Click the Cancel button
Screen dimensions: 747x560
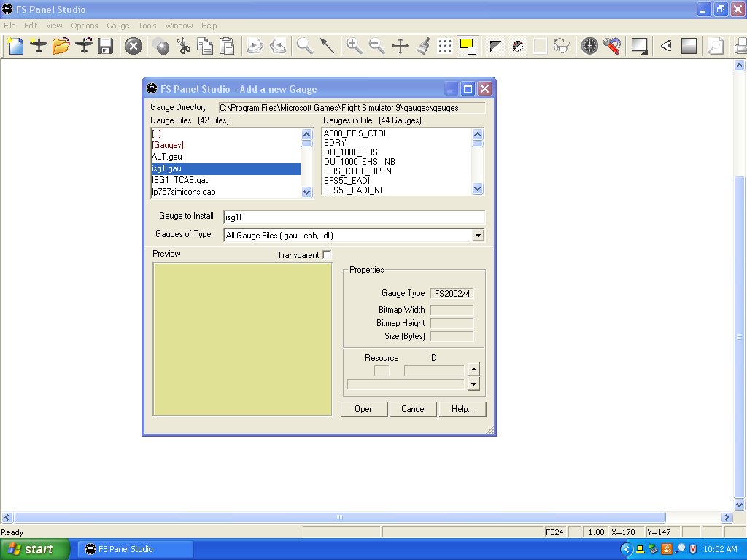413,409
